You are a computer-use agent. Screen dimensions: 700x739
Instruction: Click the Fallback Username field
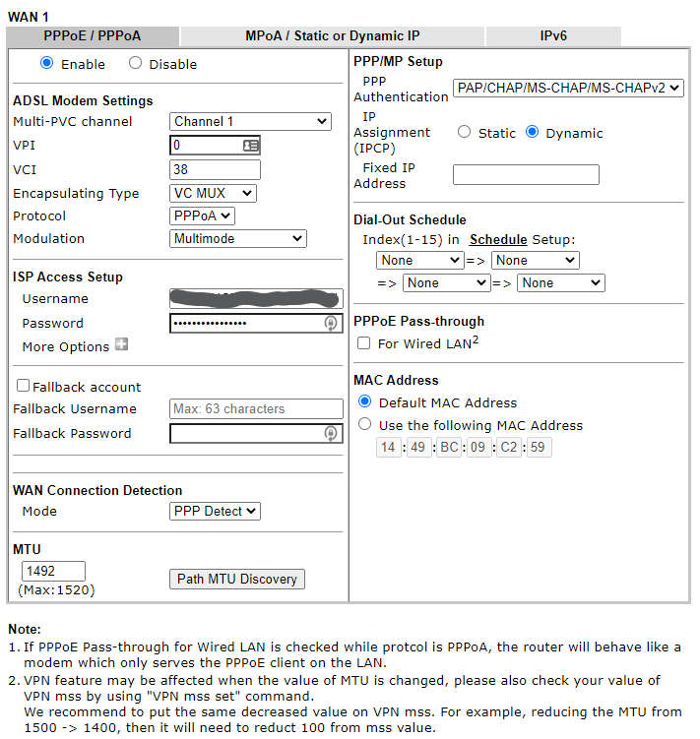pyautogui.click(x=256, y=409)
